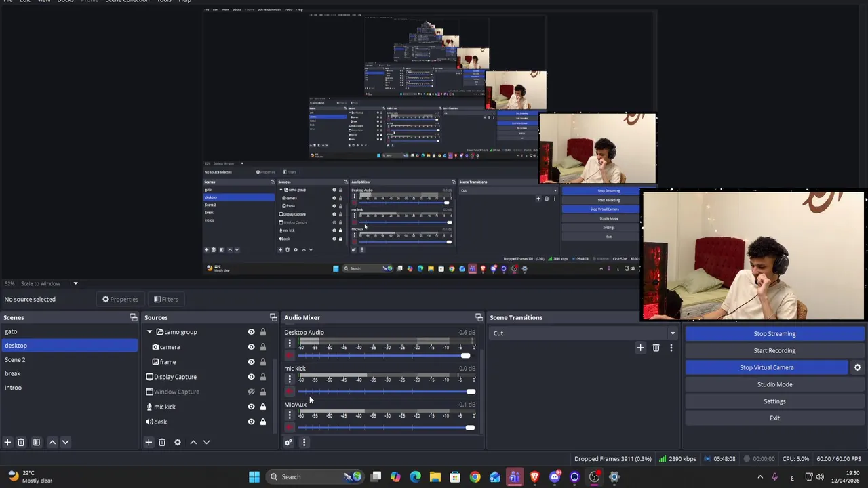Open source properties gear in Sources toolbar

[178, 442]
